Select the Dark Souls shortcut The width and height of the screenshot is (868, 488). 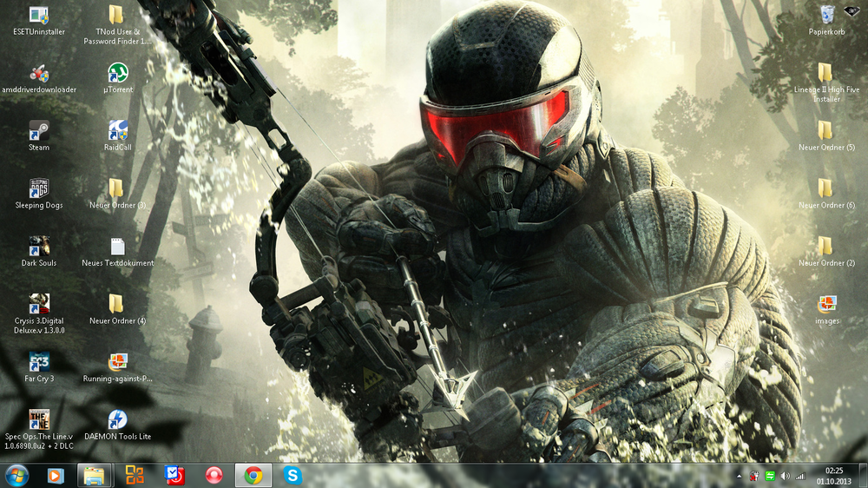click(x=39, y=247)
